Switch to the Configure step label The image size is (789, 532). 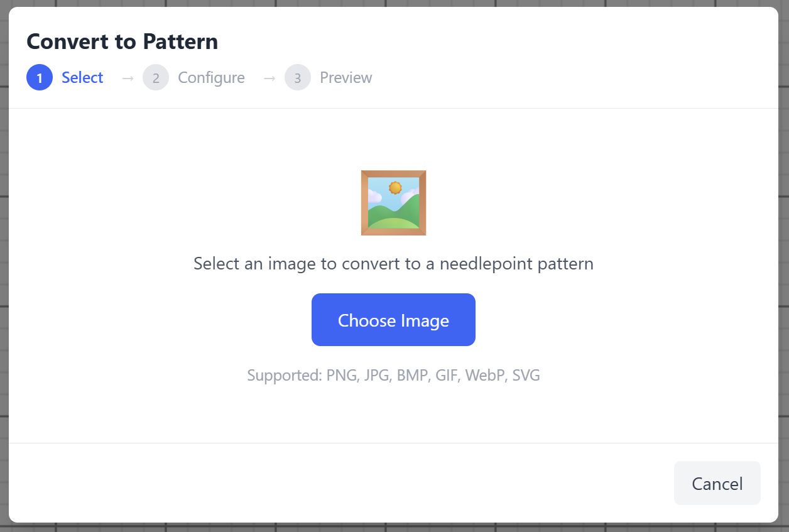tap(211, 78)
